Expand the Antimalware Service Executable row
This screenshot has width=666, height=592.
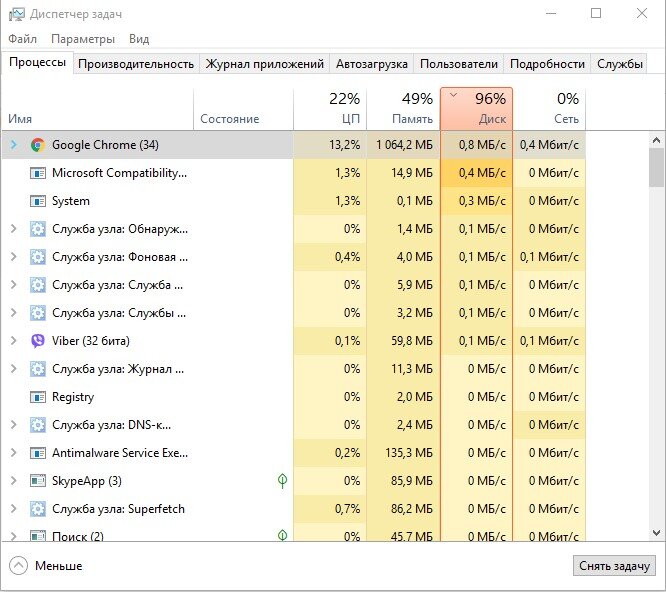tap(14, 453)
